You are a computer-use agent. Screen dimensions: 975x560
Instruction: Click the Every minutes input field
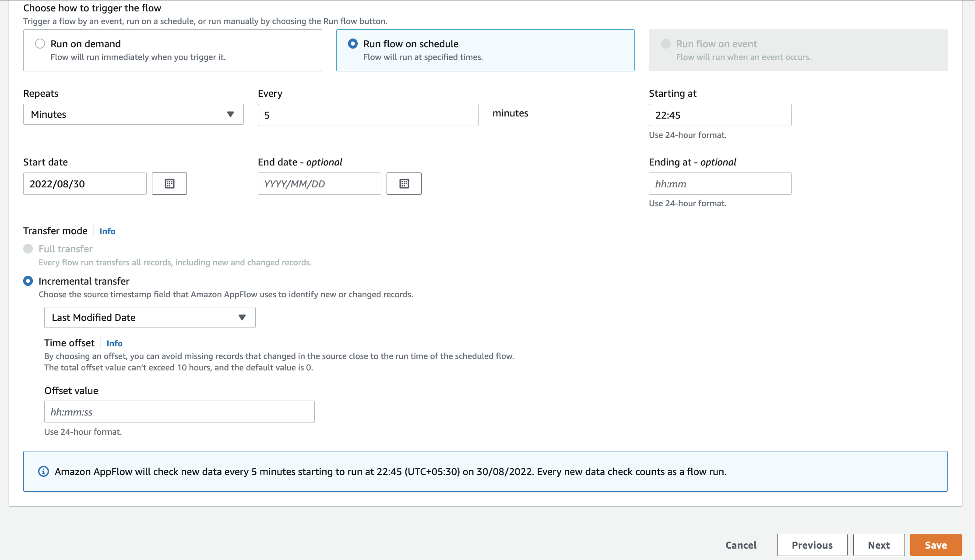[x=368, y=115]
